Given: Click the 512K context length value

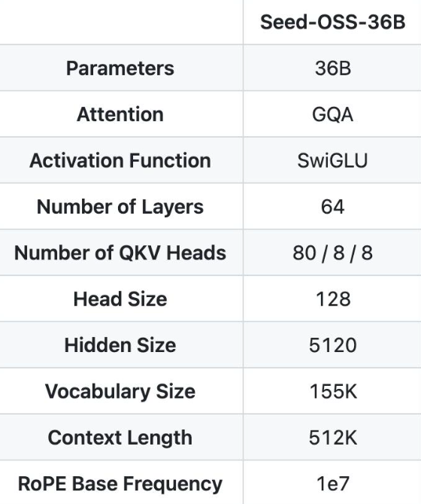Looking at the screenshot, I should pos(333,438).
